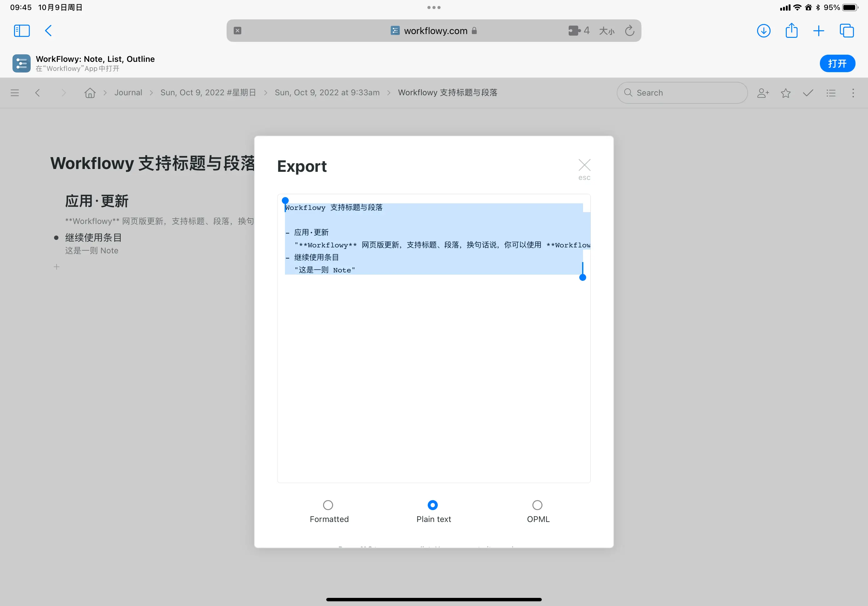This screenshot has width=868, height=606.
Task: Select the Formatted export option
Action: [x=328, y=505]
